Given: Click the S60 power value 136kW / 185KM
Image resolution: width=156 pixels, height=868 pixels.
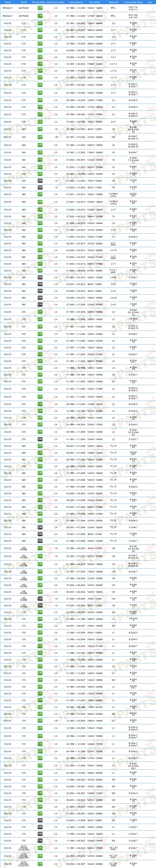Looking at the screenshot, I should pos(95,298).
